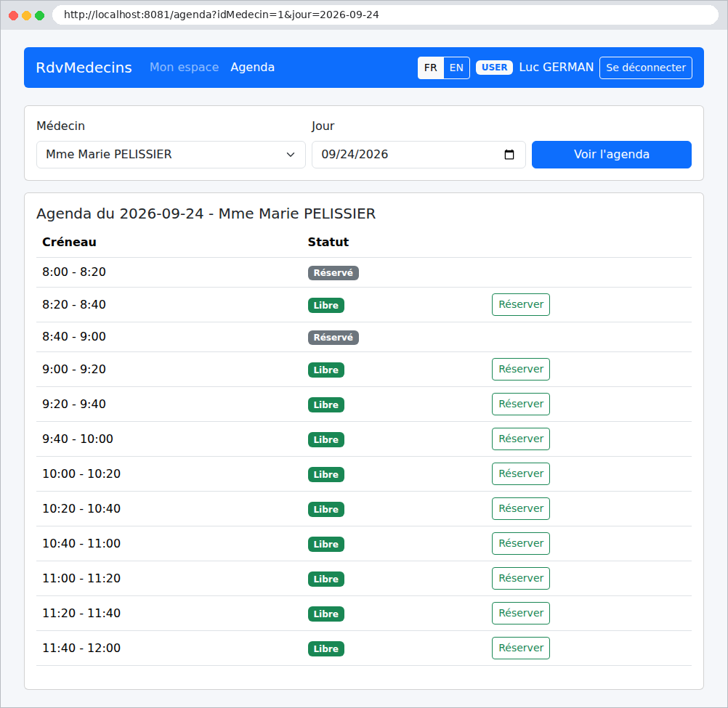Click the Médecin field label
This screenshot has height=708, width=728.
point(61,126)
